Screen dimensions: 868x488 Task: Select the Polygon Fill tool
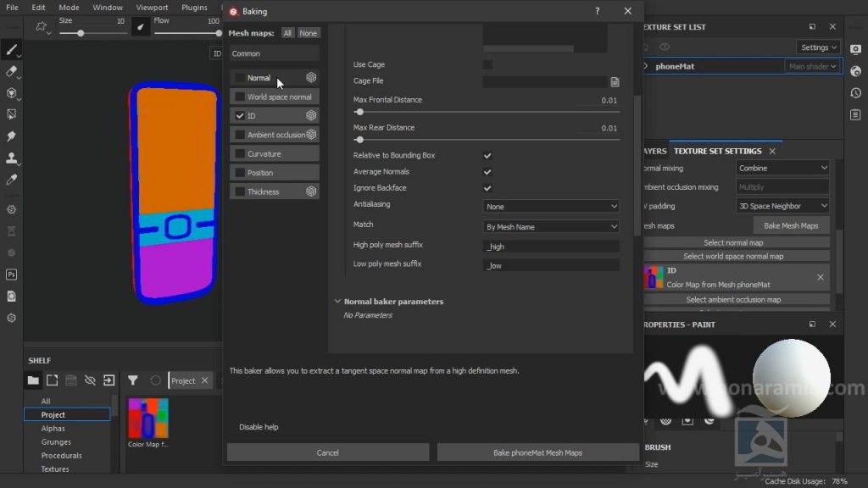point(12,114)
